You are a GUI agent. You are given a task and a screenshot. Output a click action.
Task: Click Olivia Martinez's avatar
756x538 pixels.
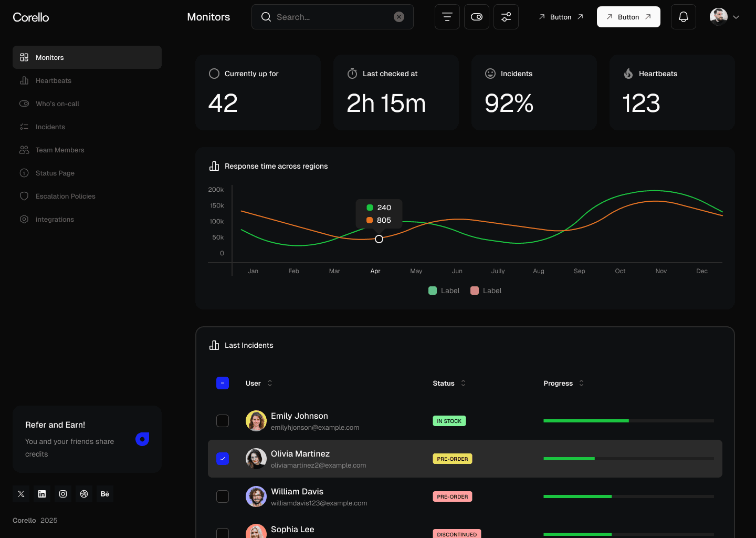(x=256, y=459)
